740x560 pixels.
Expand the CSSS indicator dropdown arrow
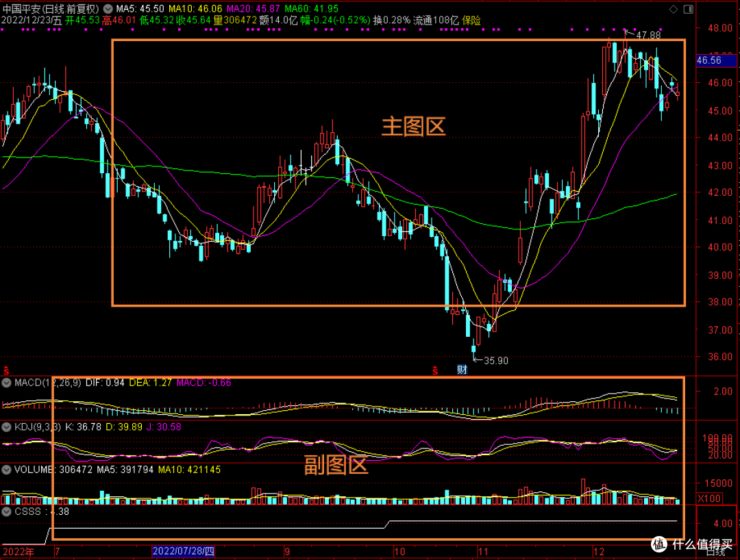tap(6, 511)
